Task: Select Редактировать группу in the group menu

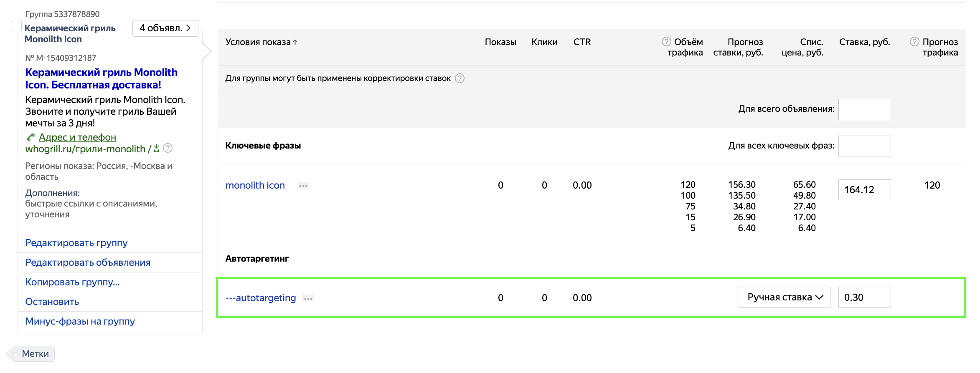Action: pyautogui.click(x=76, y=243)
